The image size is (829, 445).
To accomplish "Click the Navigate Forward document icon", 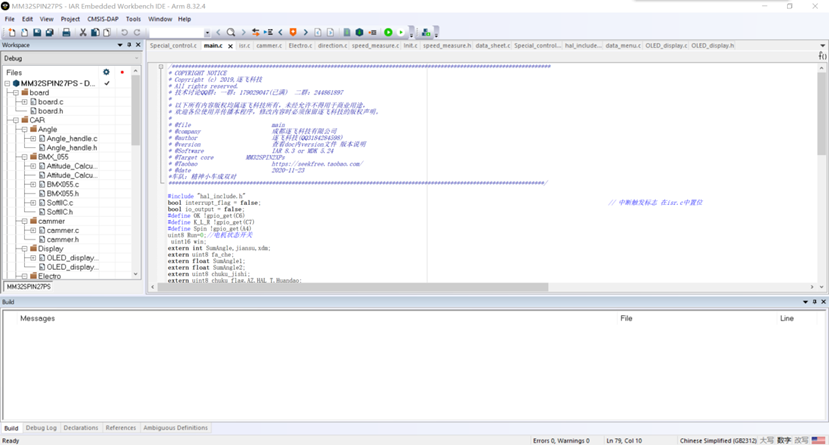I will pyautogui.click(x=330, y=32).
